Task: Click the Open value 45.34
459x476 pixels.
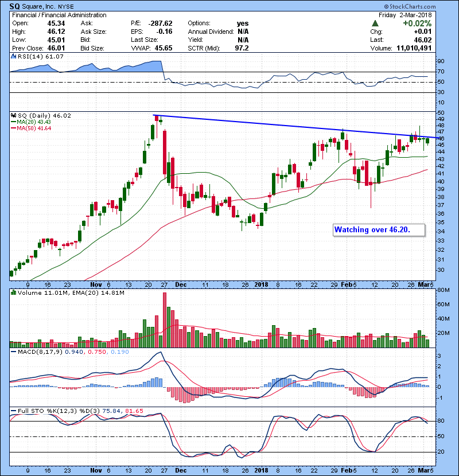Action: click(56, 24)
